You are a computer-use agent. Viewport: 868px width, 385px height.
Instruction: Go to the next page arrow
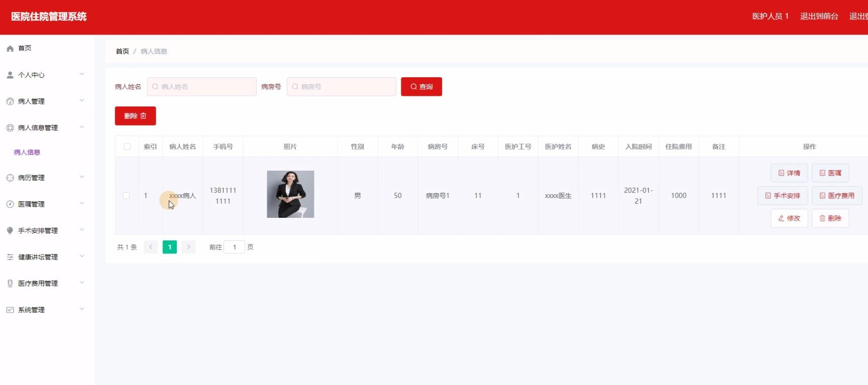click(189, 247)
